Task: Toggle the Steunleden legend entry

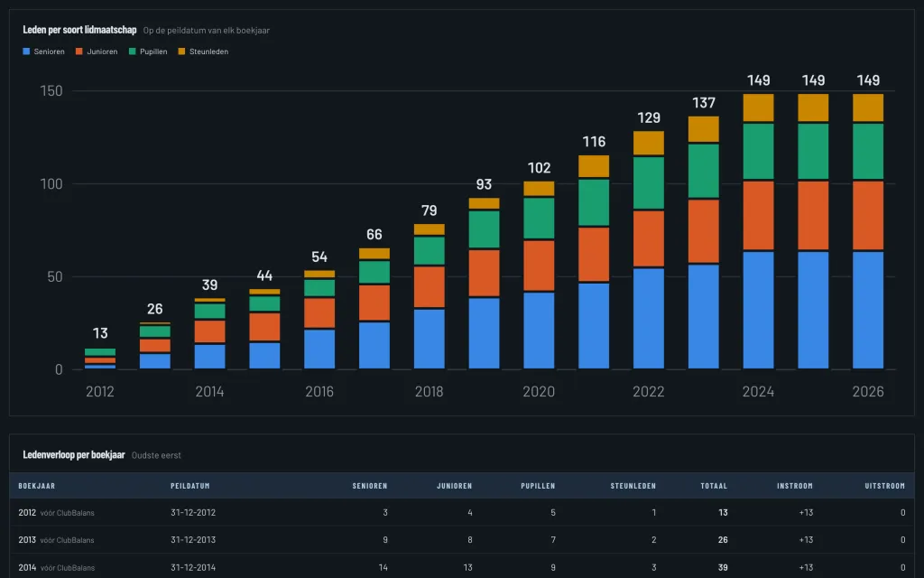Action: click(x=203, y=51)
